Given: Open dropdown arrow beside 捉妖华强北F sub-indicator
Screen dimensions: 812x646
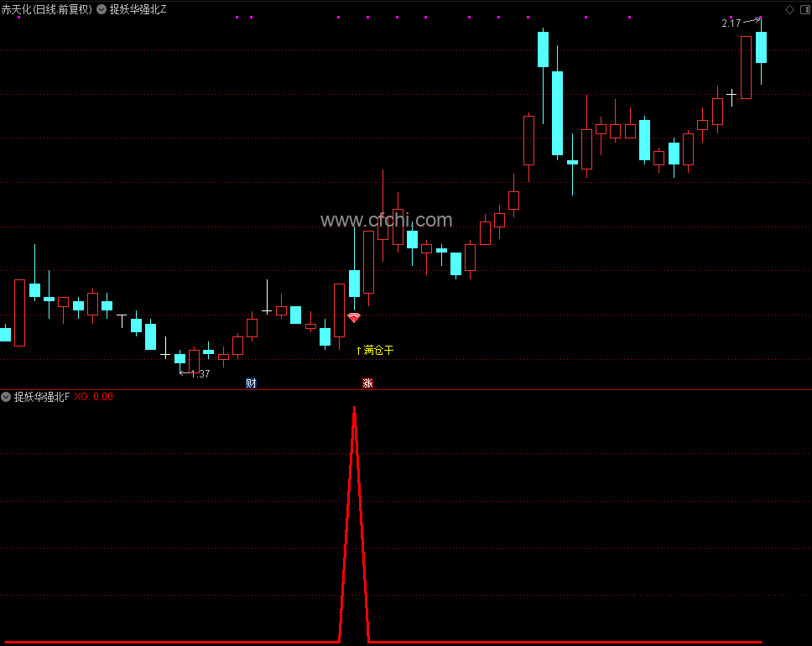Looking at the screenshot, I should pyautogui.click(x=6, y=397).
